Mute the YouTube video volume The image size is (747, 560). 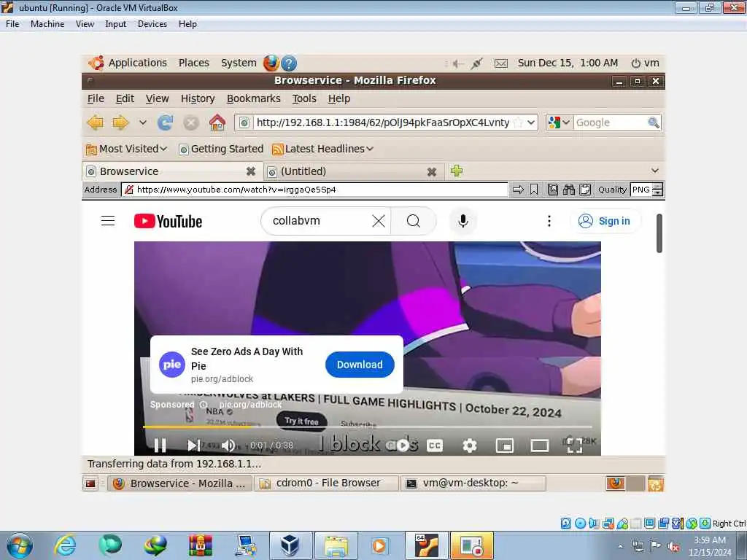pyautogui.click(x=228, y=446)
